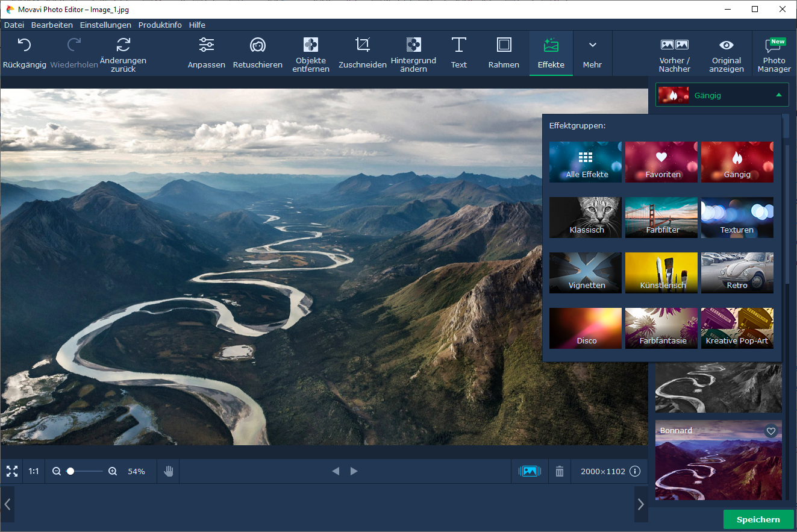
Task: Click the zoom slider handle
Action: coord(70,471)
